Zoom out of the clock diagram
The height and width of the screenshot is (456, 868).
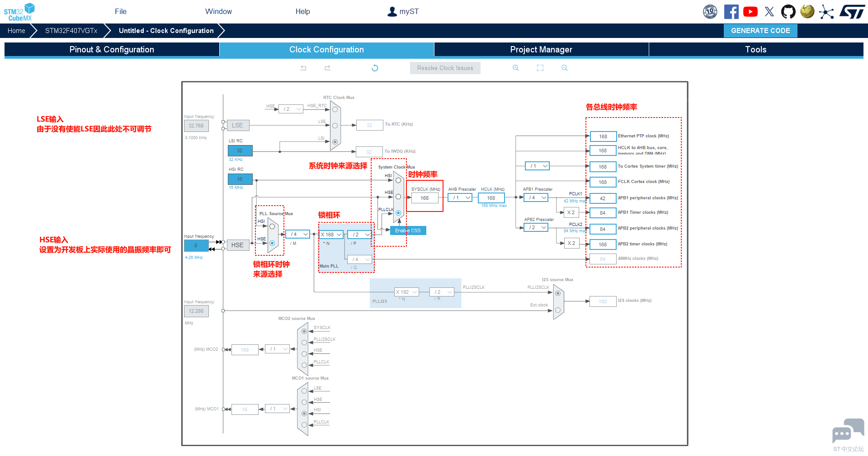click(565, 68)
